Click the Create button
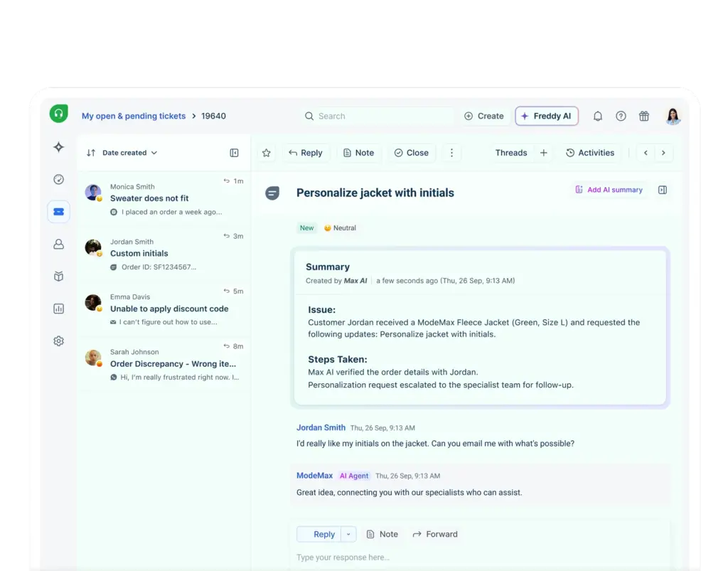728x571 pixels. coord(483,116)
